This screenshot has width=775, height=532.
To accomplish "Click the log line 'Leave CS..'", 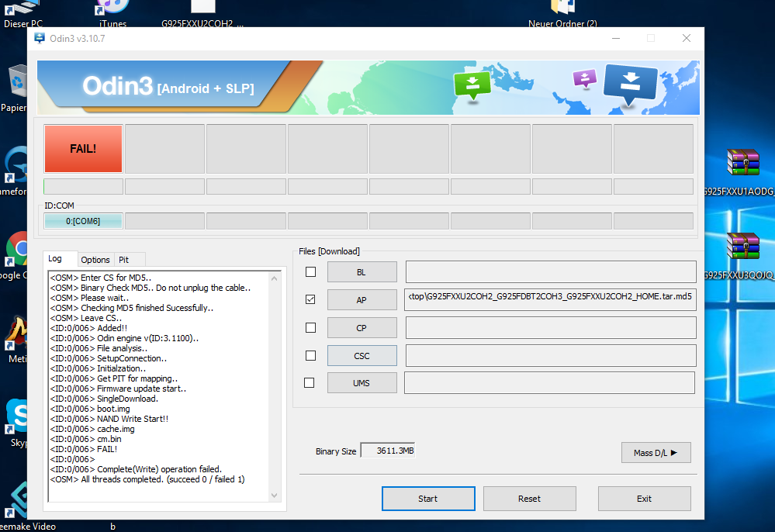I will [86, 318].
